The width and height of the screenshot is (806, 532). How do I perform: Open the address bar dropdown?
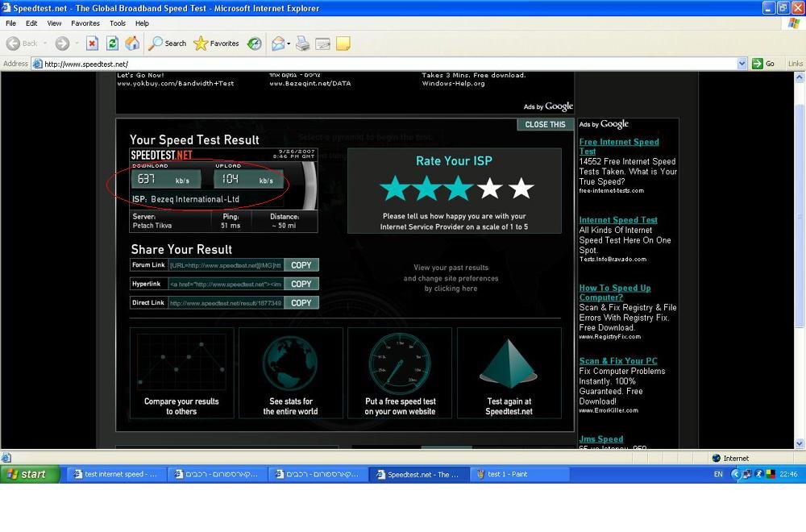point(742,64)
